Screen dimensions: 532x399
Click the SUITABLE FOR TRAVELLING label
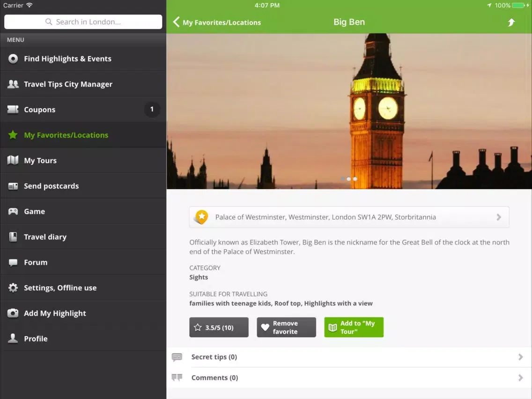(x=229, y=294)
